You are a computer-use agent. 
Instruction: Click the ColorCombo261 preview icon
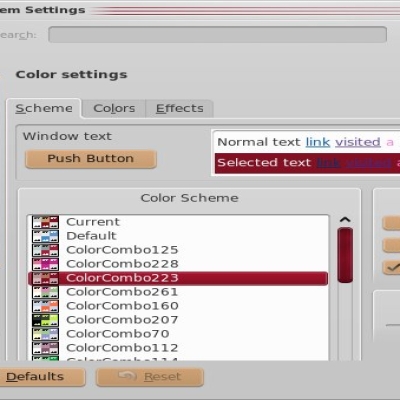coord(45,292)
